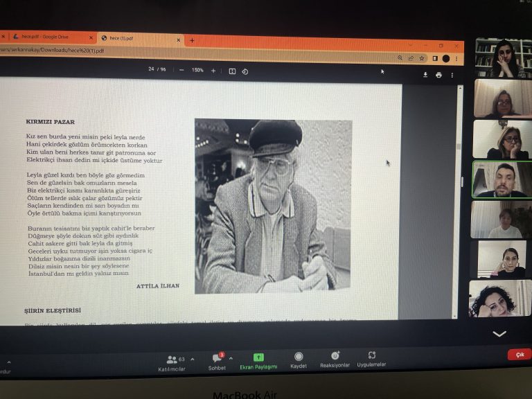
Task: Expand the video options arrow at left edge
Action: tap(9, 362)
